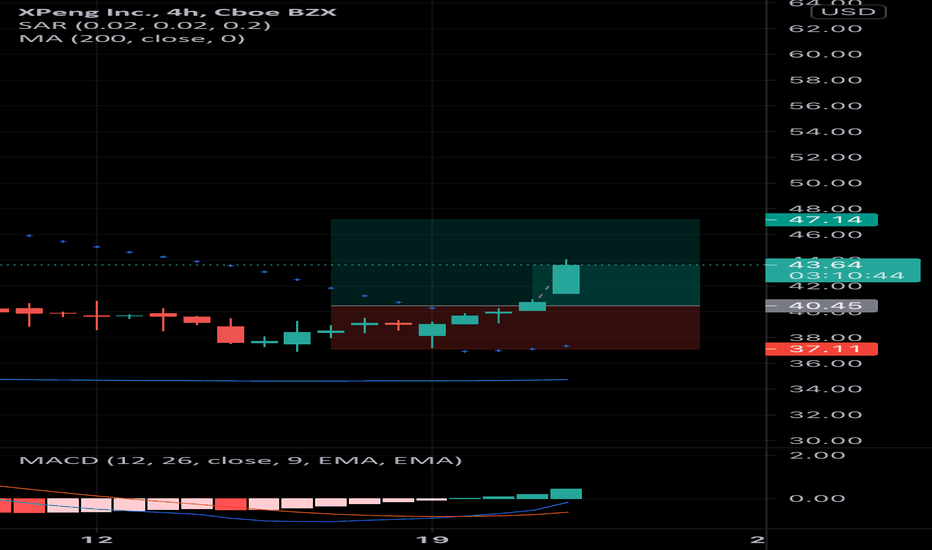Viewport: 932px width, 550px height.
Task: Click the dark red MACD histogram bar
Action: click(231, 504)
